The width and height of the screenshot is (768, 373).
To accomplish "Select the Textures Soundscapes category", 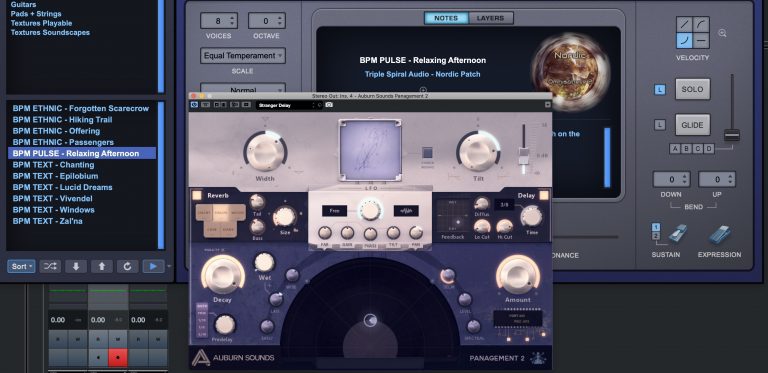I will pyautogui.click(x=50, y=32).
